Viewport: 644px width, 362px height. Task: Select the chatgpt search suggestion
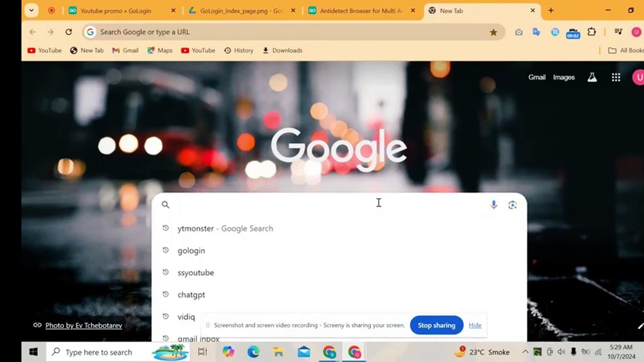tap(339, 295)
